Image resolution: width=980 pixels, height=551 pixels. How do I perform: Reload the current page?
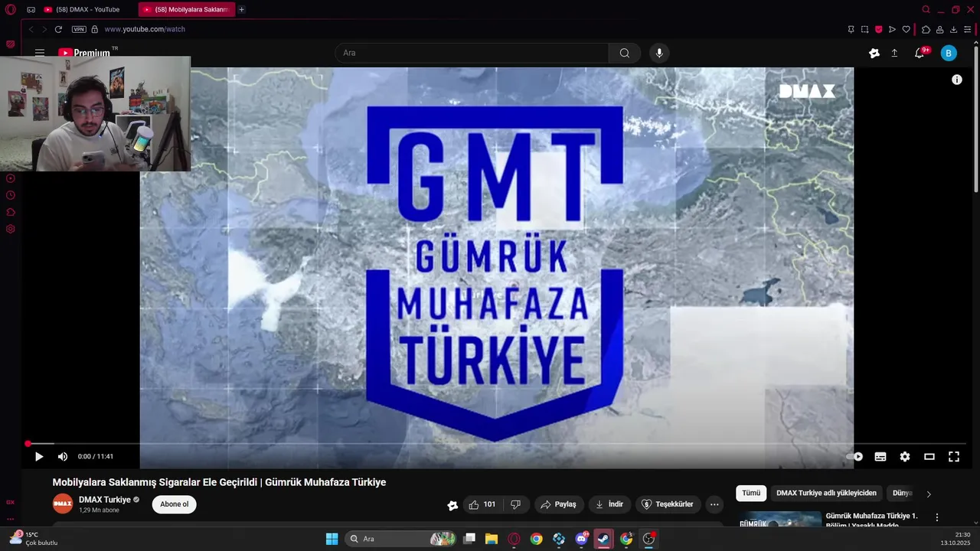58,29
